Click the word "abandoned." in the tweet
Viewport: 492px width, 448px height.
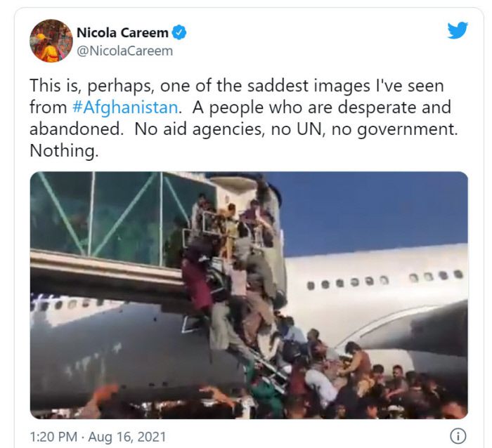pos(77,129)
